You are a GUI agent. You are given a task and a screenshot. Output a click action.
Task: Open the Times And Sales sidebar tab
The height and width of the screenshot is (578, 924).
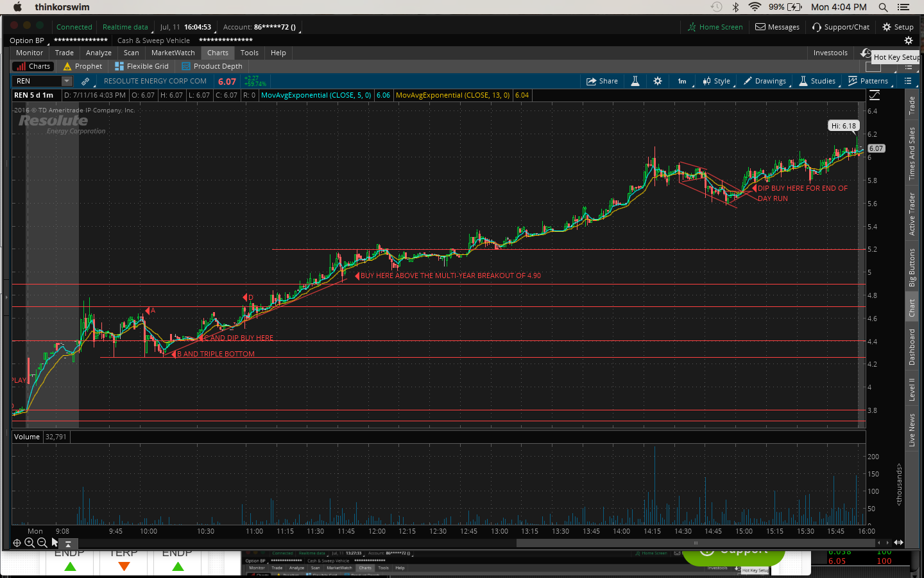[912, 153]
